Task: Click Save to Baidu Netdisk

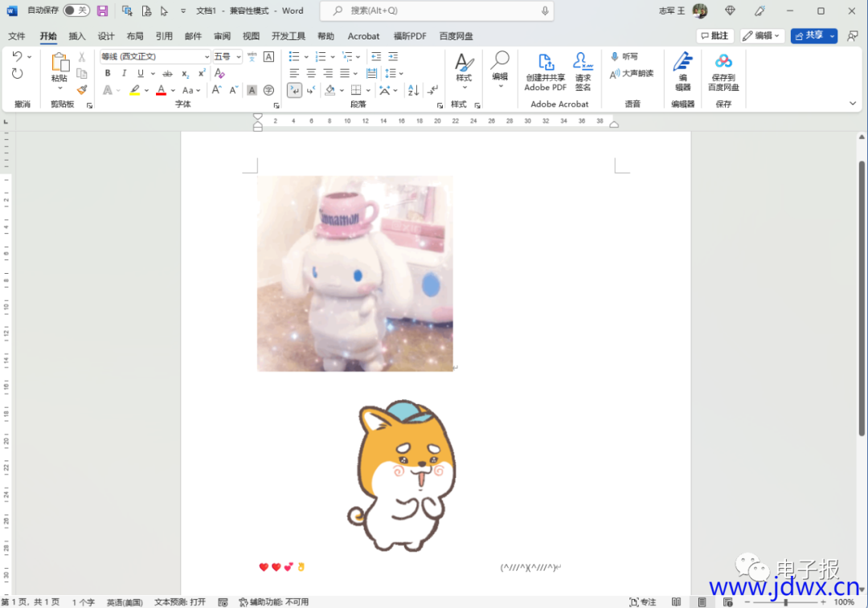Action: [723, 72]
